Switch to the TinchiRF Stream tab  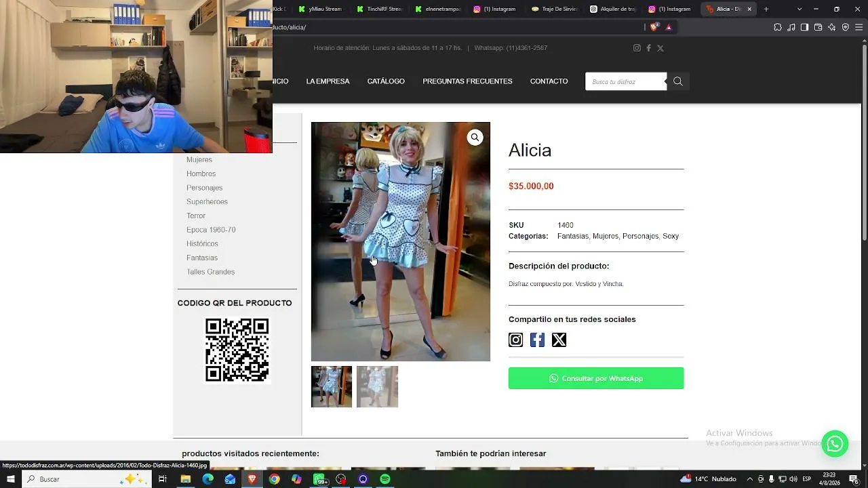point(378,9)
